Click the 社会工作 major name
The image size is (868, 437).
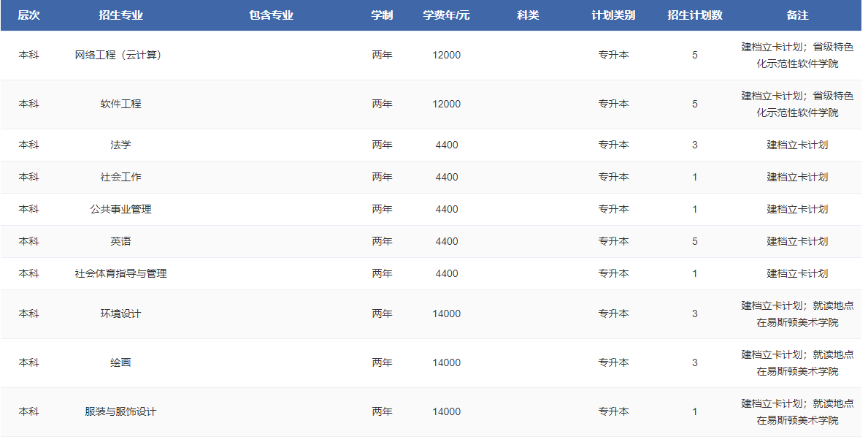point(120,177)
